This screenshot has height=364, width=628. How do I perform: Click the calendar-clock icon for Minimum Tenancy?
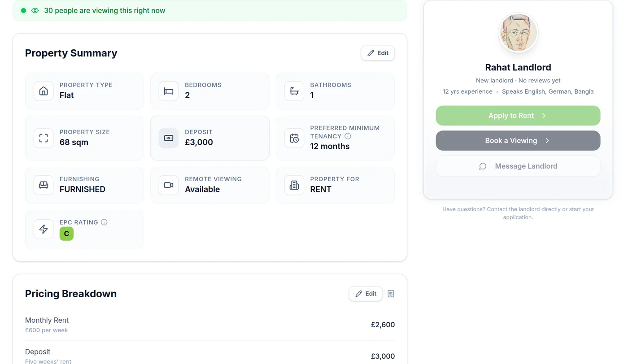point(294,138)
